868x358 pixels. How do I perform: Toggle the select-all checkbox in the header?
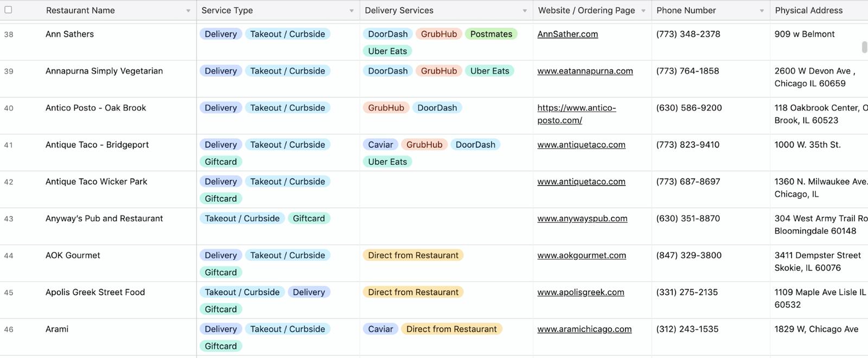(x=8, y=10)
